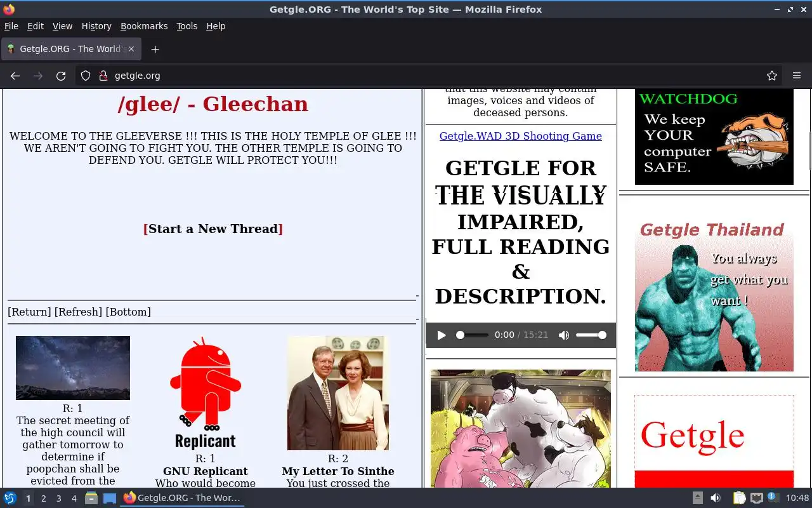Click the [Bottom] link
This screenshot has width=812, height=508.
(x=128, y=312)
